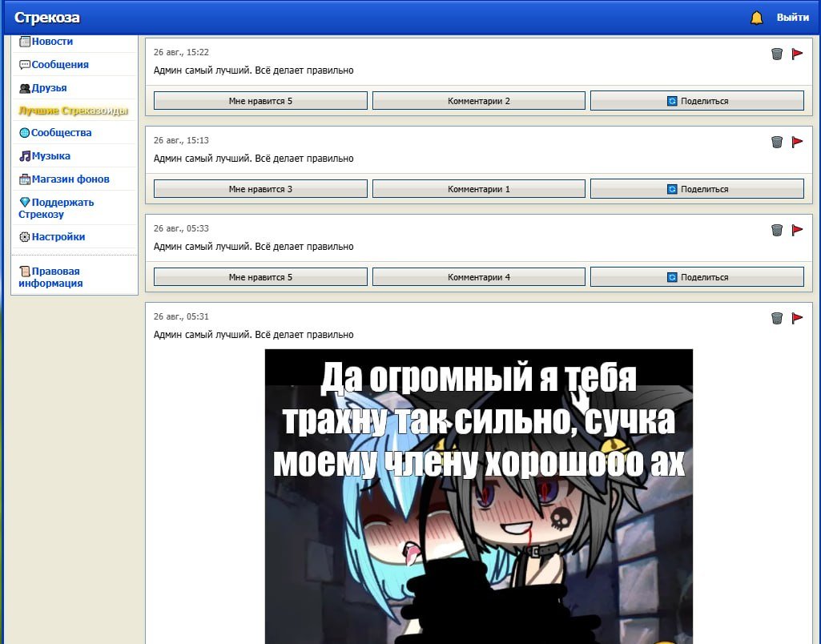The height and width of the screenshot is (644, 821).
Task: Open Лучшие Стреказоиды in the sidebar
Action: [74, 111]
